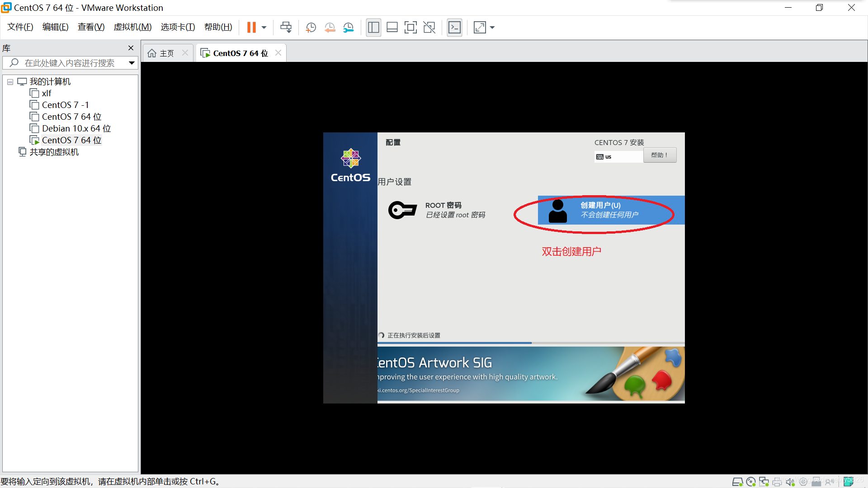Click the 正在执行安装后设置 status text

click(414, 335)
